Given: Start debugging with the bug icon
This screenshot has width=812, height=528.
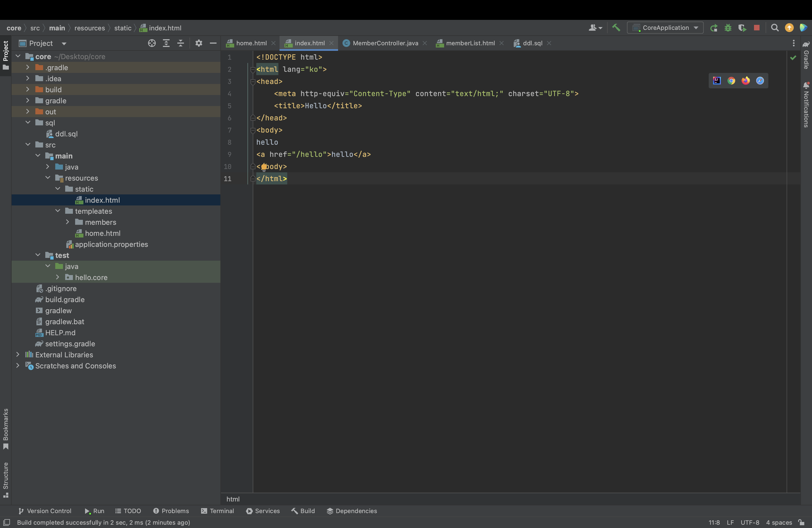Looking at the screenshot, I should click(728, 28).
